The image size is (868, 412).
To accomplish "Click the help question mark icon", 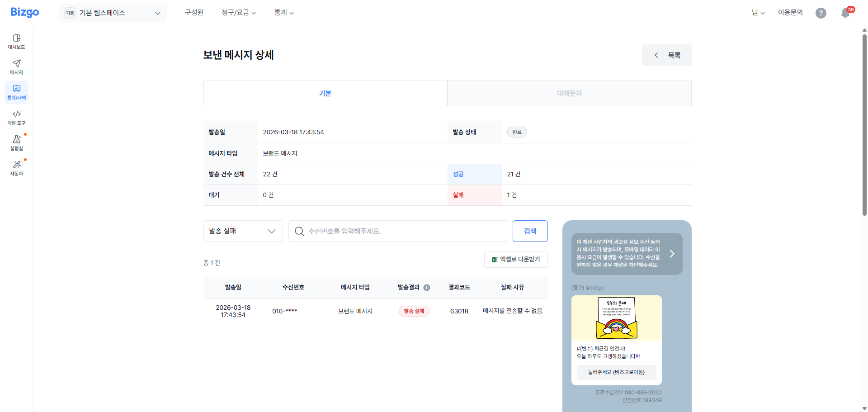I will [x=821, y=13].
